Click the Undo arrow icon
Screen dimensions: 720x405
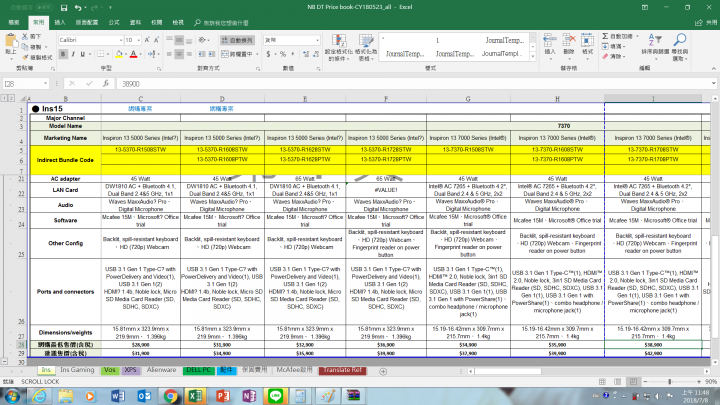(78, 8)
